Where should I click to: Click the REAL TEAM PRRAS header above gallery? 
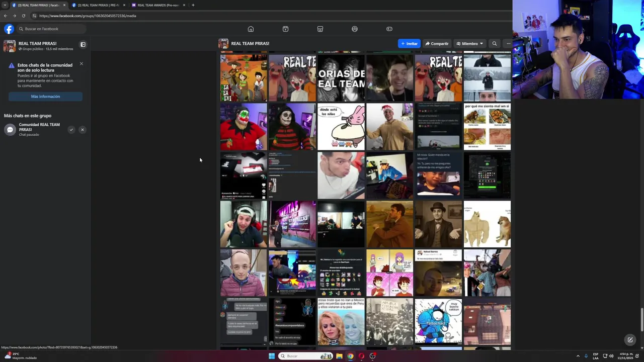(x=250, y=44)
